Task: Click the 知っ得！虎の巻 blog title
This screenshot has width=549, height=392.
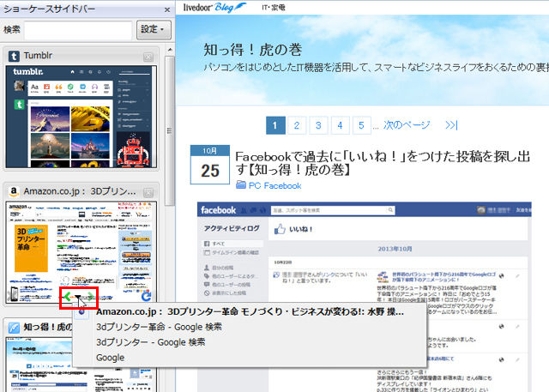Action: click(253, 50)
